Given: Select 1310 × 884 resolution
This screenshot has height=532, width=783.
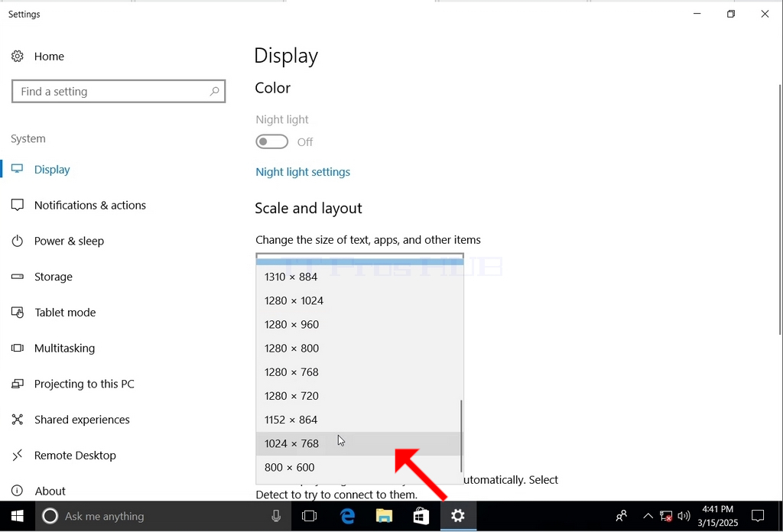Looking at the screenshot, I should [359, 277].
